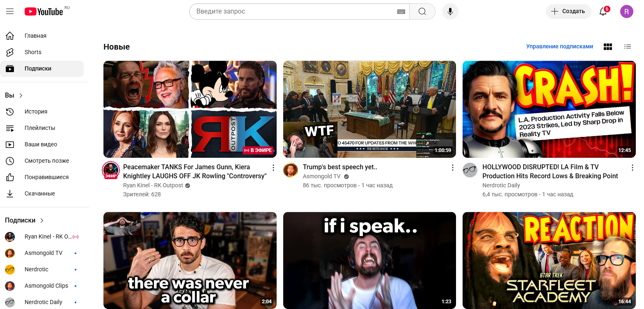Open the on-screen keyboard in search box
This screenshot has height=309, width=644.
(401, 11)
